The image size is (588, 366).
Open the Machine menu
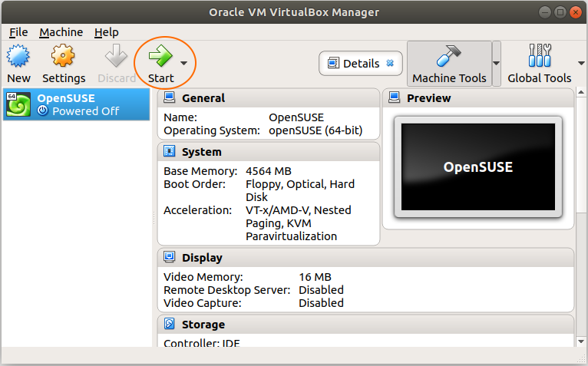[61, 32]
